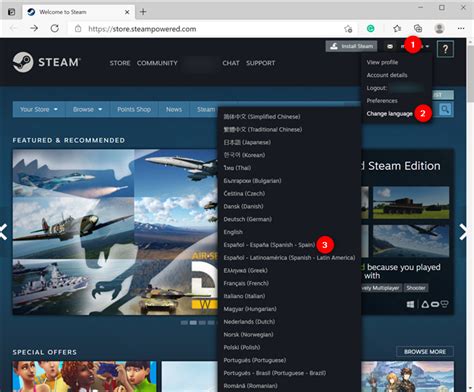Choose Thai language
The width and height of the screenshot is (474, 392).
(237, 168)
